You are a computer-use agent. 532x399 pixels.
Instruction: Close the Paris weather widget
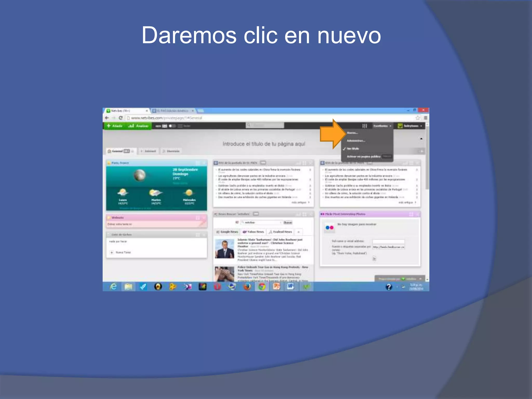click(204, 163)
